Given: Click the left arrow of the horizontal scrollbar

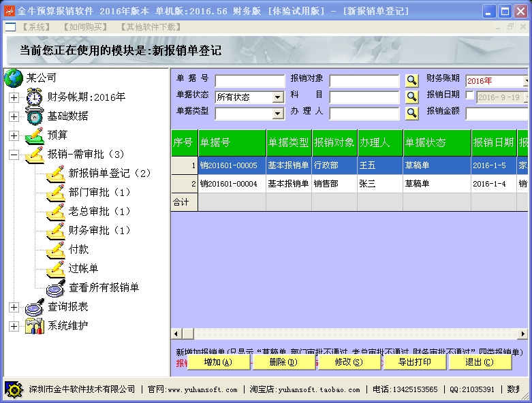Looking at the screenshot, I should (176, 334).
